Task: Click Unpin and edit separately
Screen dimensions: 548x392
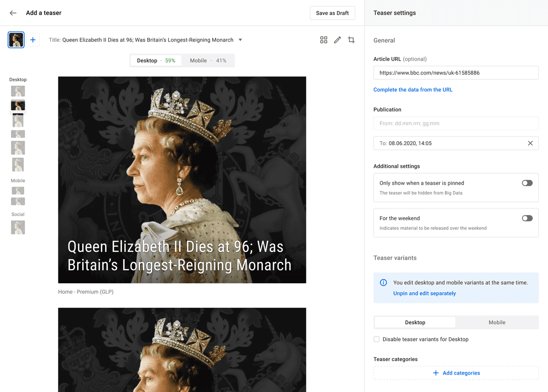Action: [424, 293]
